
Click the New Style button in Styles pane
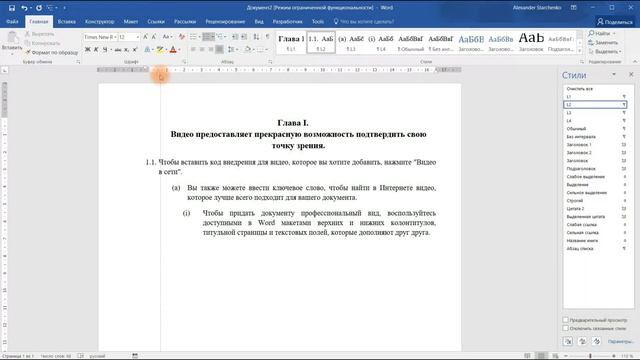pyautogui.click(x=568, y=341)
